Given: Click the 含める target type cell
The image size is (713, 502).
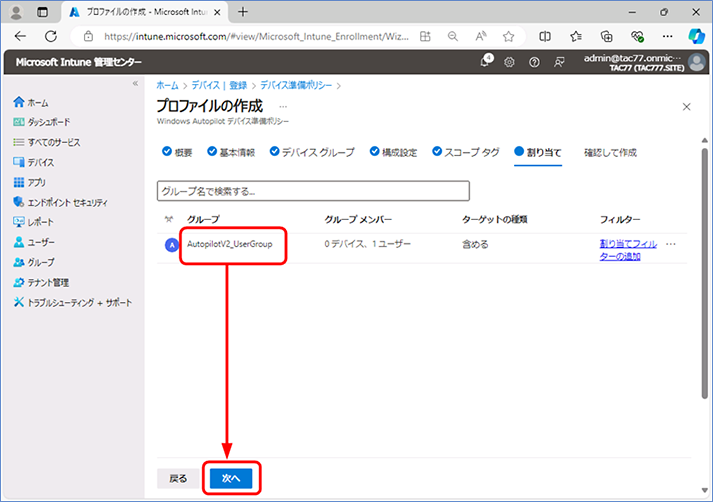Looking at the screenshot, I should (475, 244).
